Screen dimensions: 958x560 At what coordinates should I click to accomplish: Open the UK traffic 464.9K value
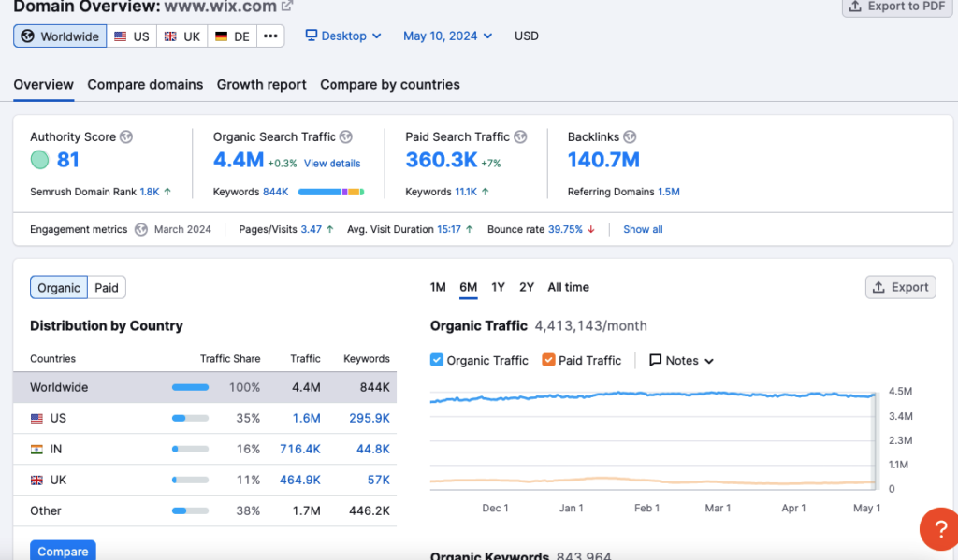300,481
